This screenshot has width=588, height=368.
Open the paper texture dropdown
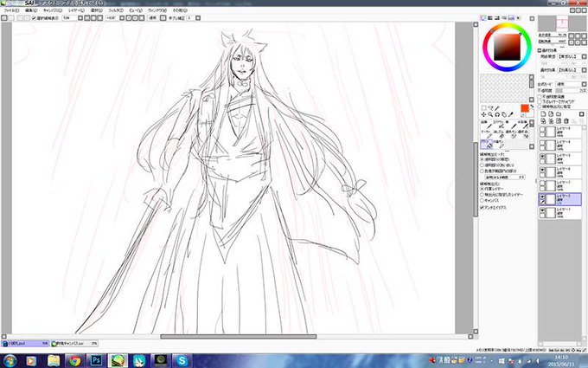click(x=584, y=56)
